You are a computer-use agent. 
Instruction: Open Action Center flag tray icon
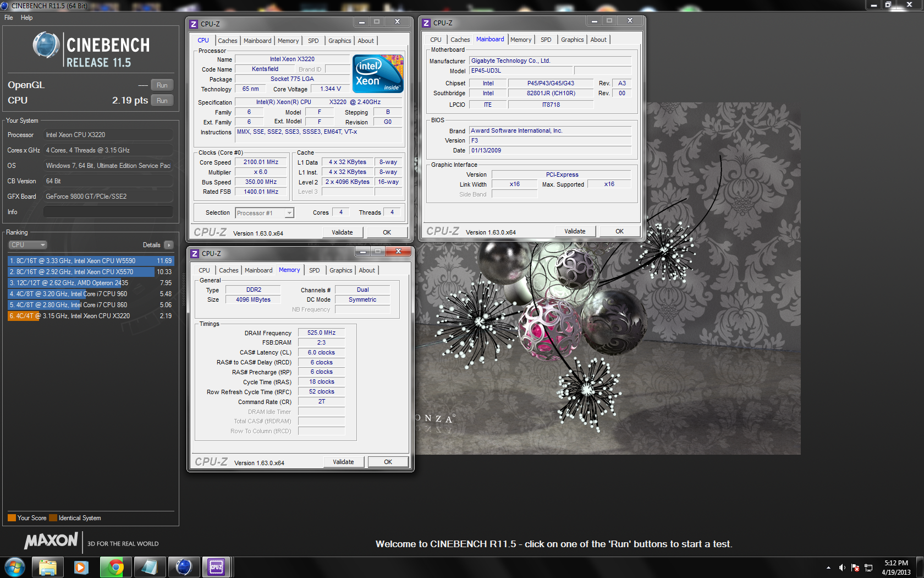855,568
